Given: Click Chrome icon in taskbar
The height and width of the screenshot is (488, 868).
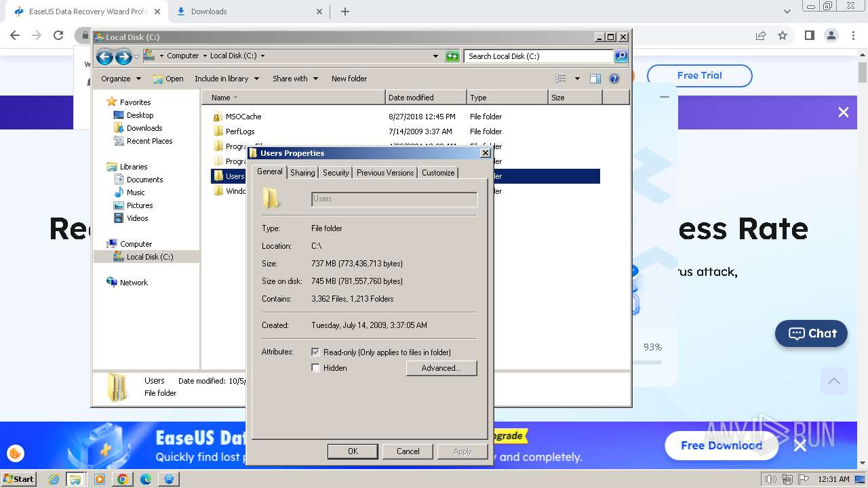Looking at the screenshot, I should pyautogui.click(x=123, y=479).
